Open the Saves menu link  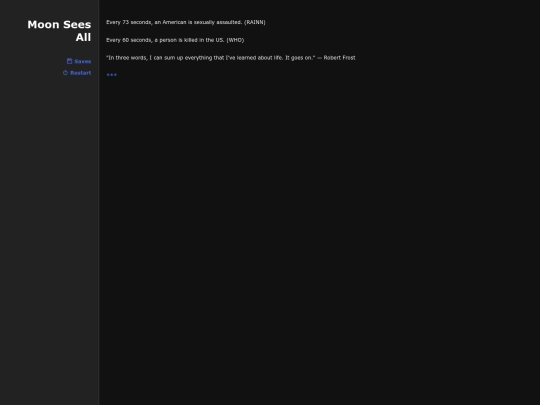pyautogui.click(x=79, y=61)
